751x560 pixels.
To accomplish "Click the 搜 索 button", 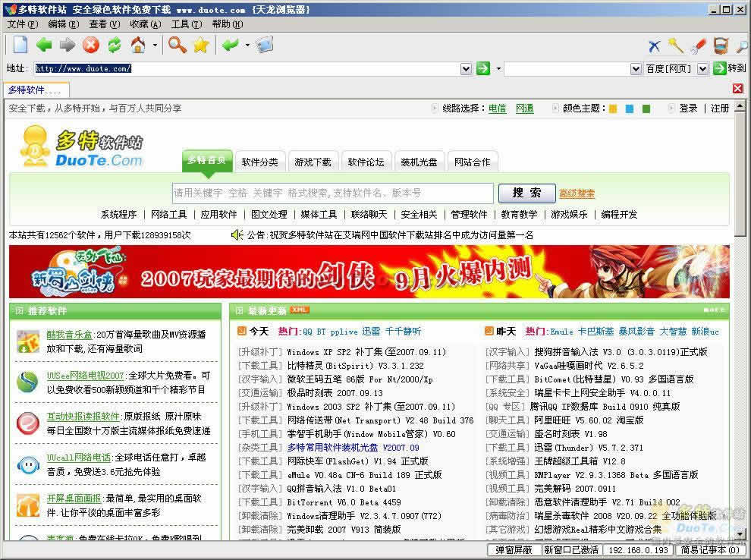I will (x=527, y=193).
